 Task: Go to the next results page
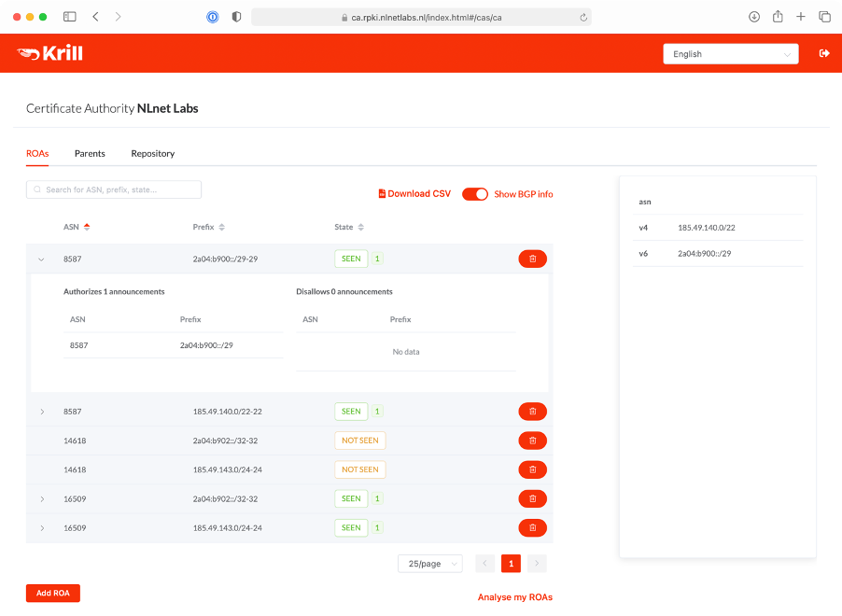(537, 564)
